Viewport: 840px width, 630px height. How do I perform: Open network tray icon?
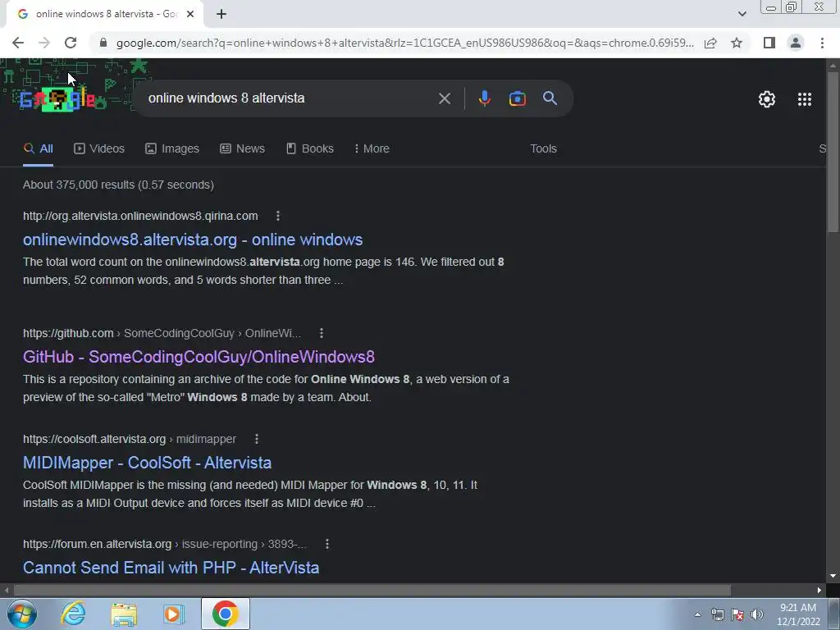click(x=717, y=614)
